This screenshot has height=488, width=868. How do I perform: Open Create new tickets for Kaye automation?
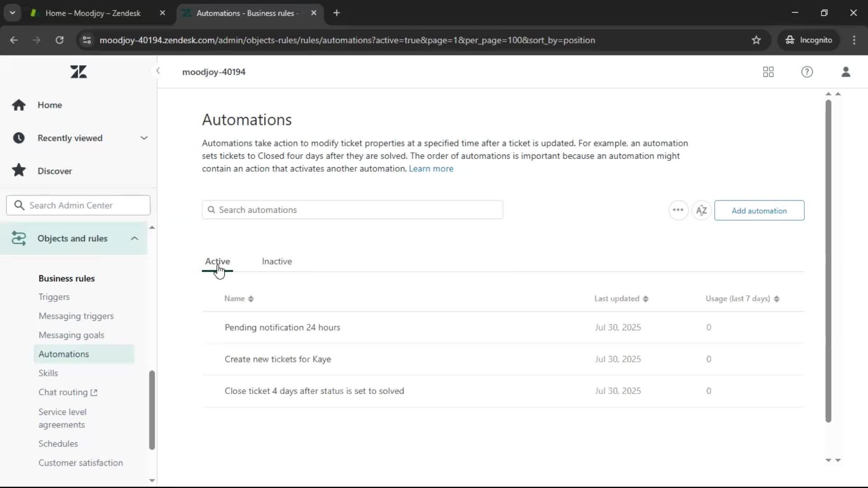278,359
